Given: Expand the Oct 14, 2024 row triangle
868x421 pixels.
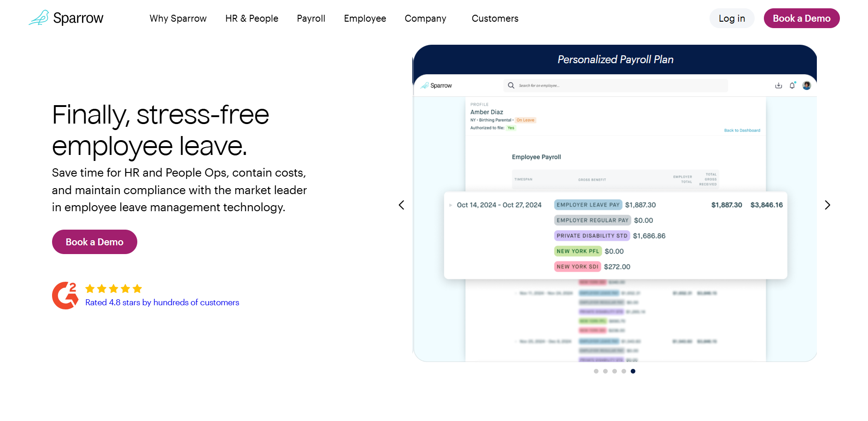Looking at the screenshot, I should [x=451, y=205].
